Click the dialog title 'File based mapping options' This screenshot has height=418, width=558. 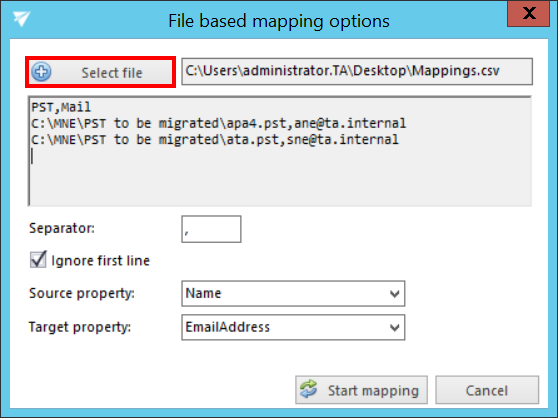tap(279, 21)
